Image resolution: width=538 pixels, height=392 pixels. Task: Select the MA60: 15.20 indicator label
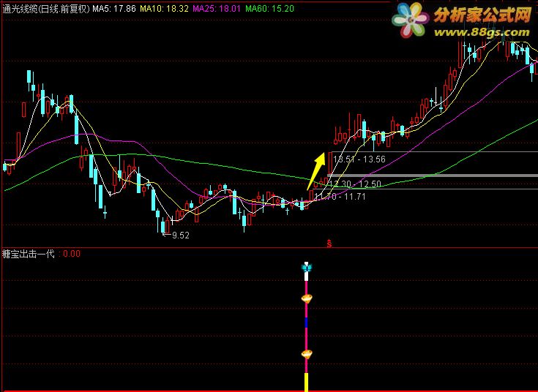click(269, 9)
